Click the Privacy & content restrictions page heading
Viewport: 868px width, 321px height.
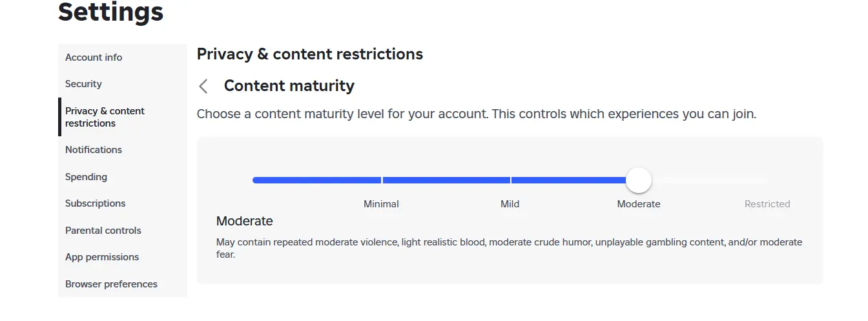pyautogui.click(x=310, y=54)
